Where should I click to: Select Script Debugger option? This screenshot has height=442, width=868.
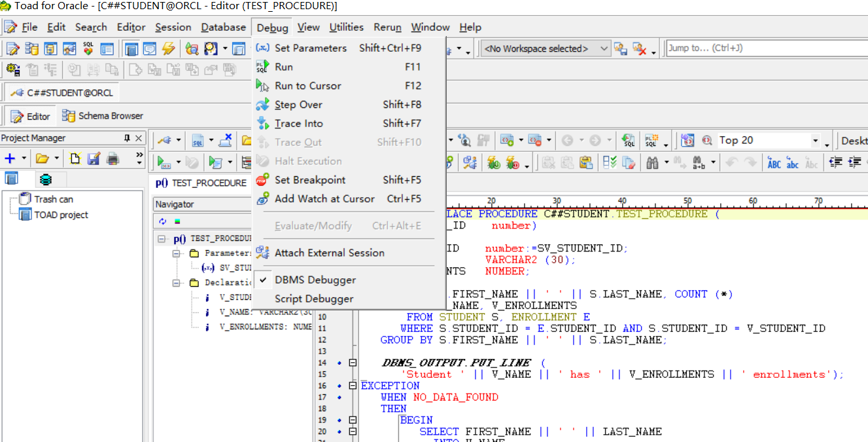tap(314, 299)
